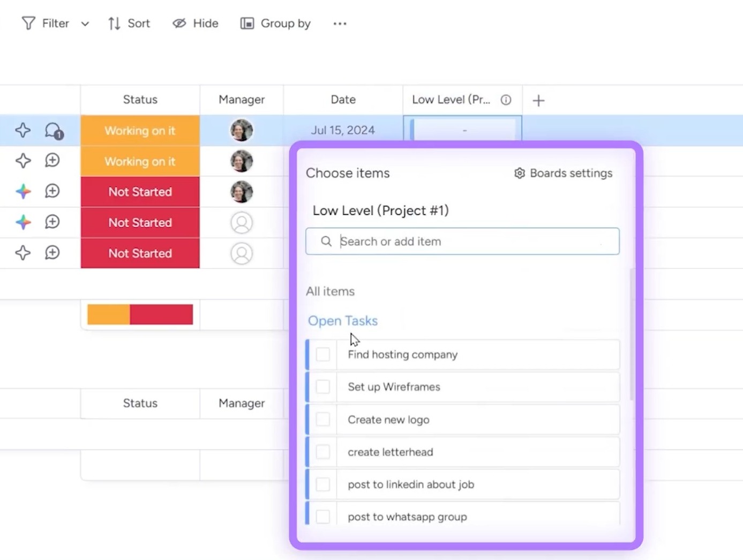Screen dimensions: 743x560
Task: Open the Sort menu
Action: point(129,23)
